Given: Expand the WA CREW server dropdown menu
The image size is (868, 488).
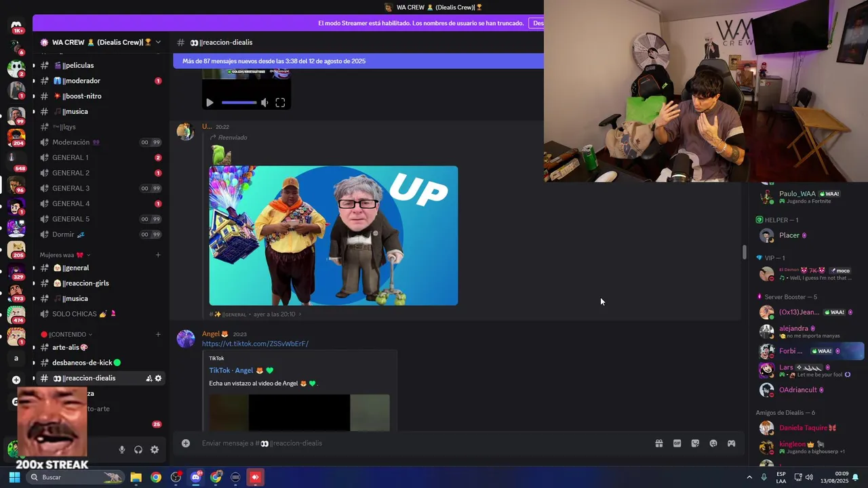Looking at the screenshot, I should click(158, 42).
